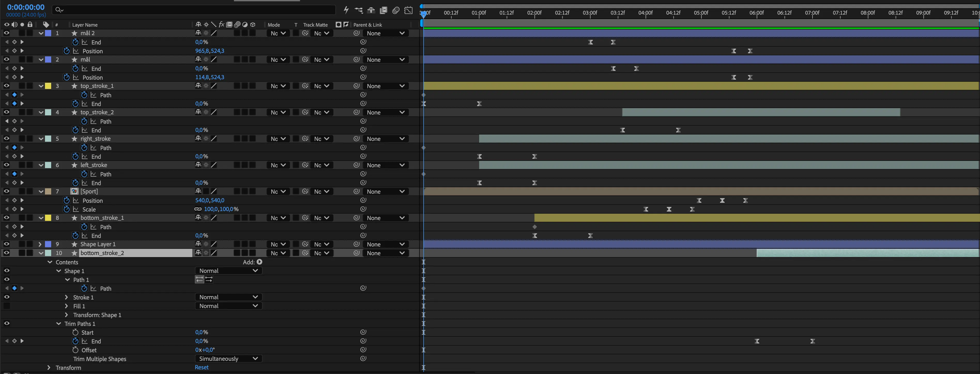The image size is (980, 374).
Task: Click yellow label color swatch of top_stroke_1
Action: [x=48, y=86]
